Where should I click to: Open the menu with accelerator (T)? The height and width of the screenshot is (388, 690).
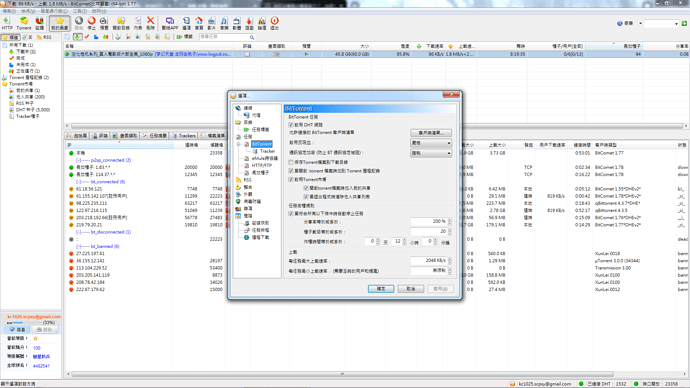[x=80, y=11]
